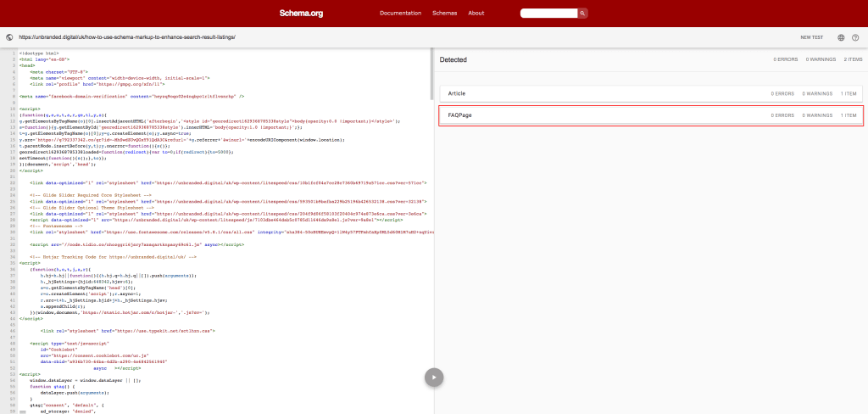Click the typekit stylesheet link line
This screenshot has width=868, height=414.
pyautogui.click(x=127, y=330)
